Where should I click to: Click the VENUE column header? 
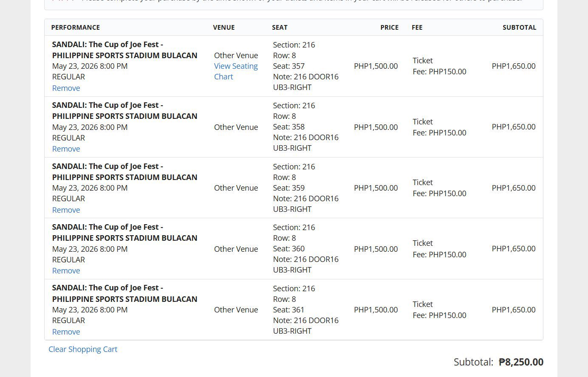coord(224,28)
